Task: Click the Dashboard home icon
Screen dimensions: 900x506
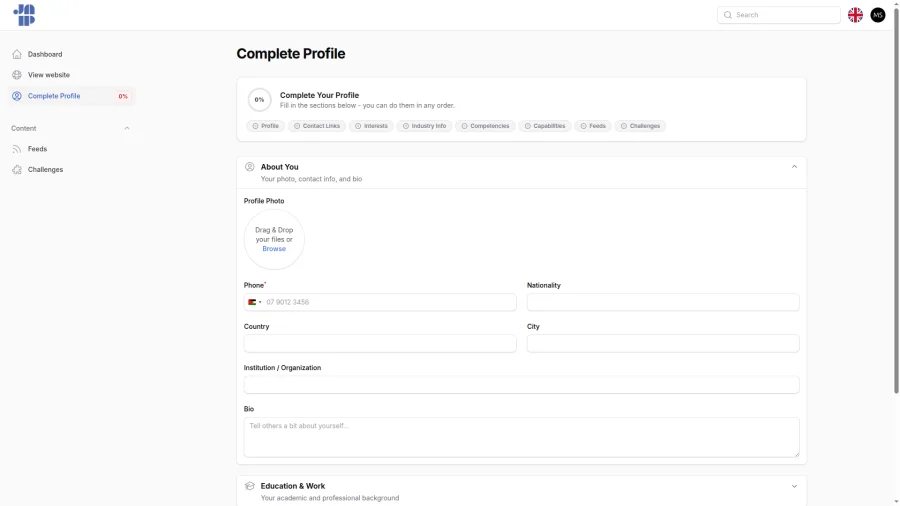Action: (17, 55)
